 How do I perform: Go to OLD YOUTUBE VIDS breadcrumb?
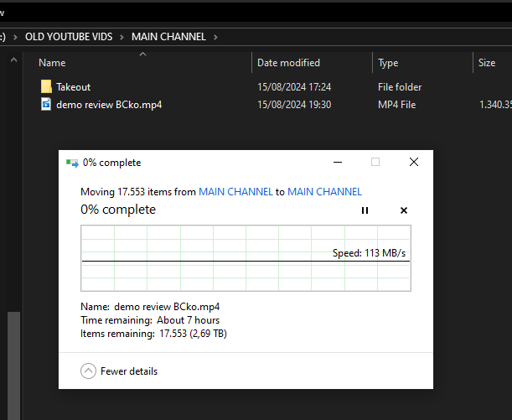(69, 37)
